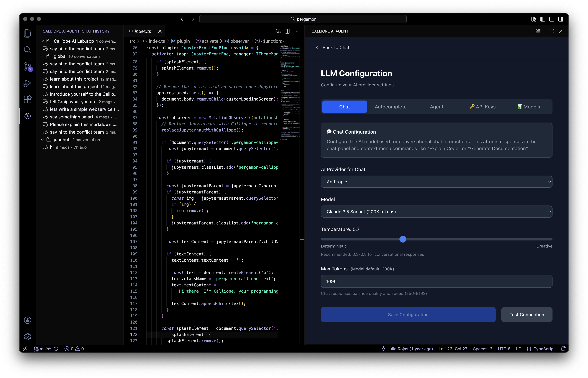Click the chat history clock icon
Image resolution: width=588 pixels, height=378 pixels.
tap(28, 116)
